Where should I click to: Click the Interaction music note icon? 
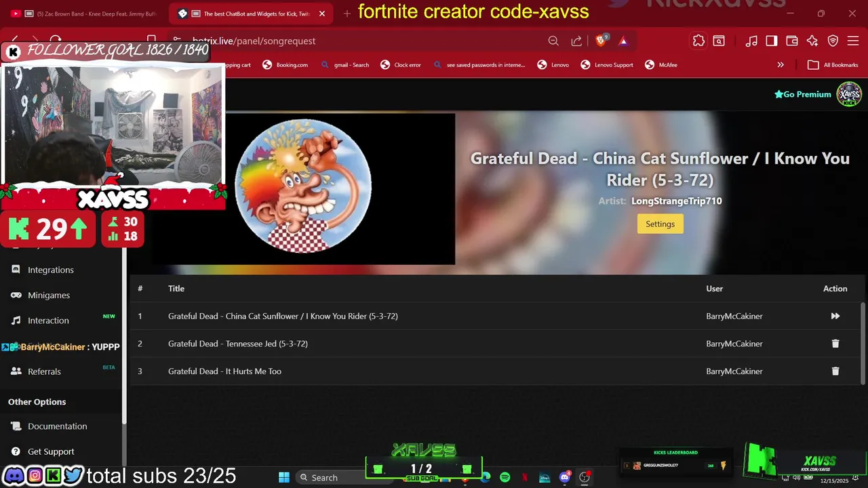click(x=16, y=320)
